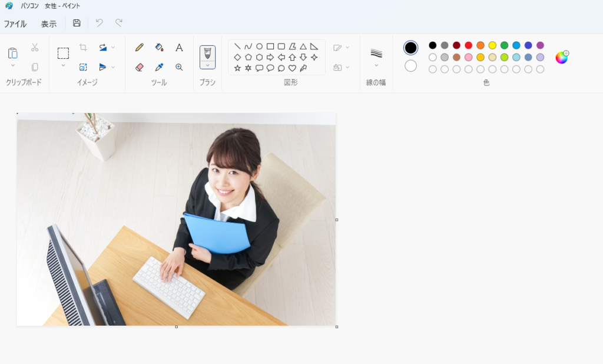Click the resize image icon
This screenshot has height=364, width=603.
tap(83, 67)
